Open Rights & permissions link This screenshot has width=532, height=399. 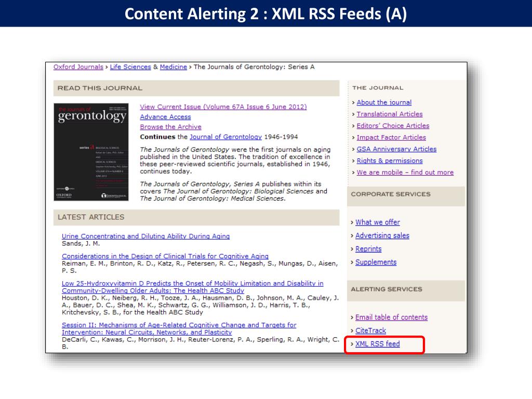tap(390, 161)
